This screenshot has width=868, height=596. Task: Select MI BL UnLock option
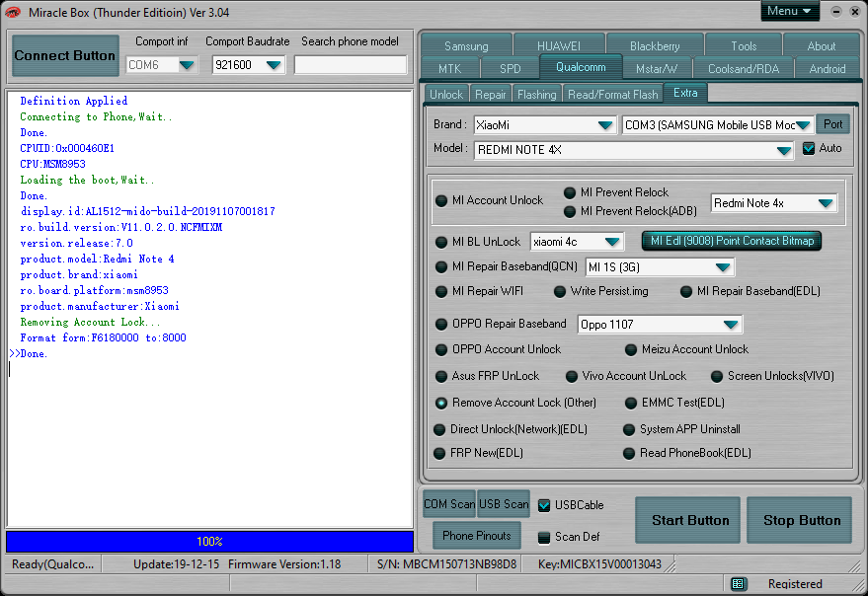coord(441,242)
